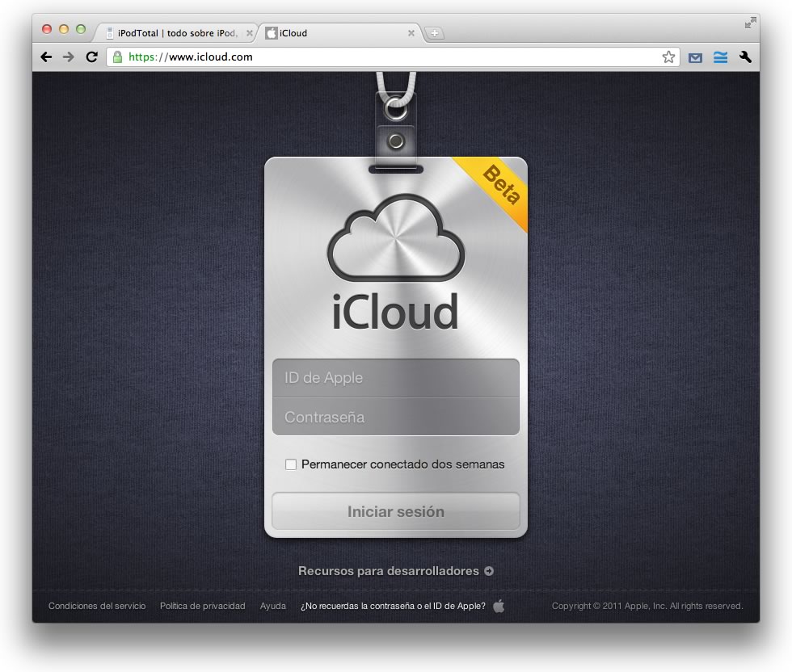Viewport: 792px width, 672px height.
Task: Check Permanecer conectado dos semanas
Action: point(291,464)
